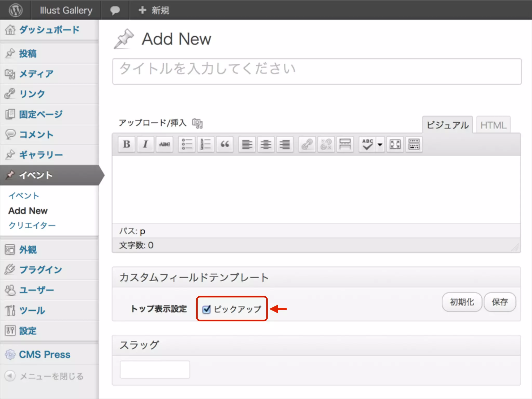Insert an unordered bullet list

[x=187, y=144]
